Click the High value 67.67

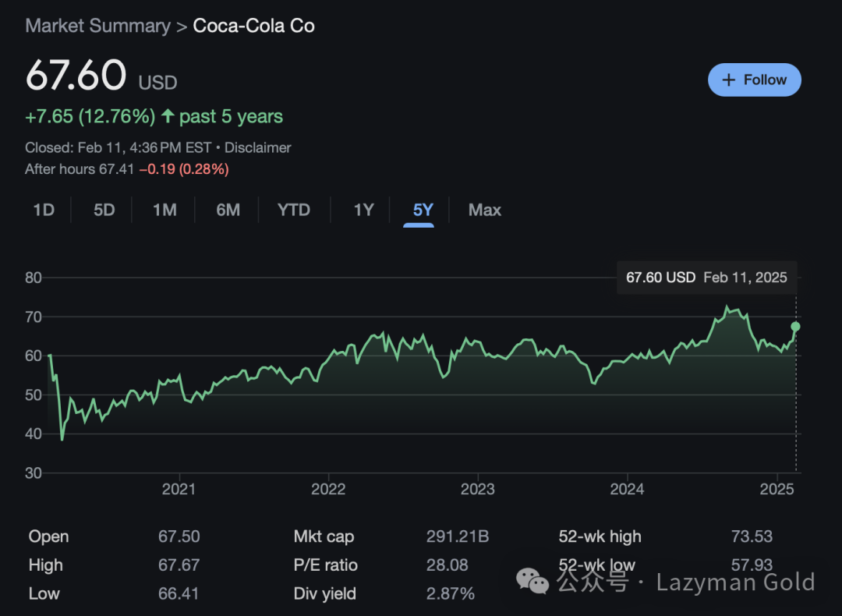click(x=179, y=565)
